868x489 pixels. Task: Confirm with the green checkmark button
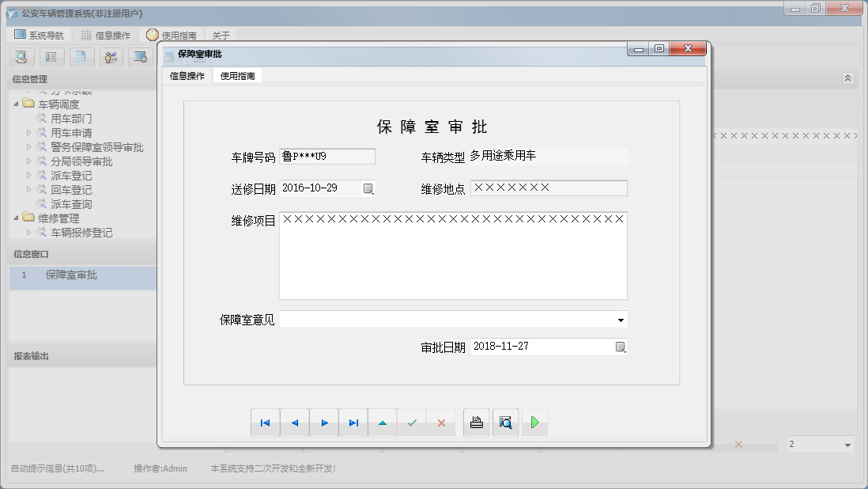point(412,422)
